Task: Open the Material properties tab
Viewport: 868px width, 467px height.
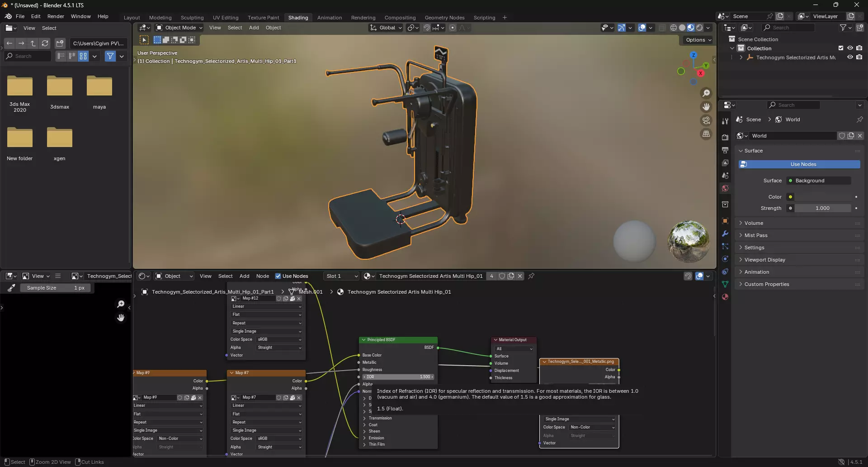Action: [725, 297]
